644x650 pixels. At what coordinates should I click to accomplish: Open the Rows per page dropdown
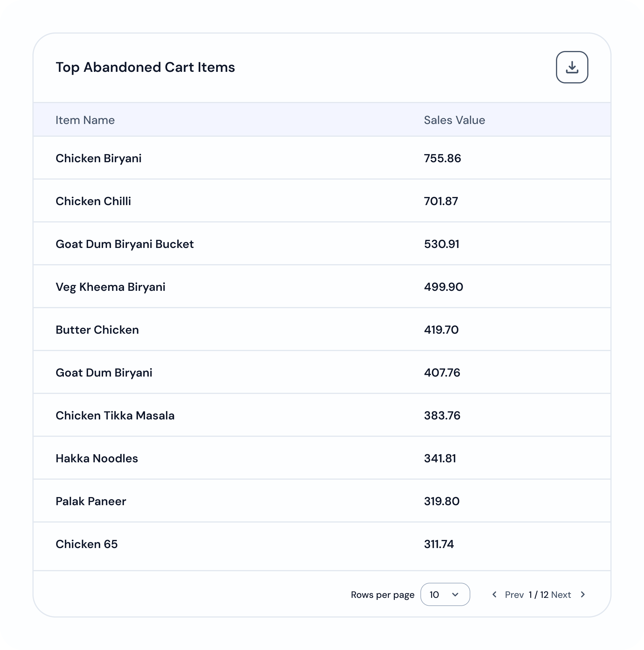(x=445, y=594)
